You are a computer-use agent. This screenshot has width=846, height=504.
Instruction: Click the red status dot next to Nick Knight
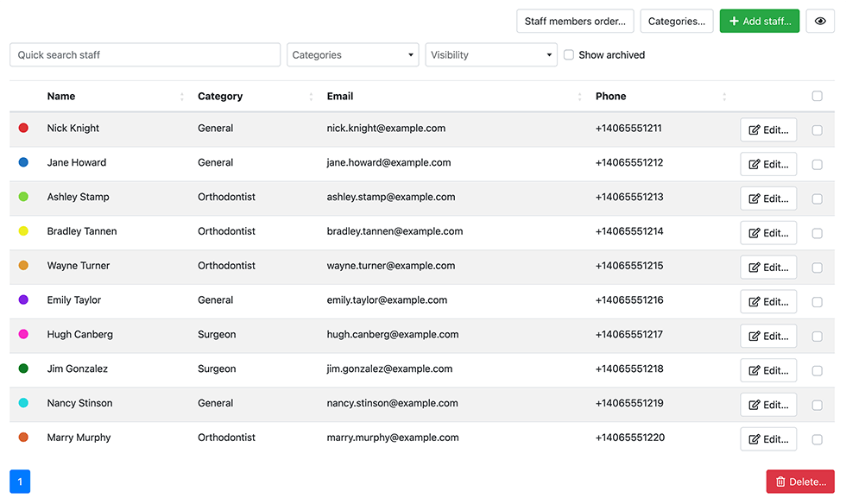point(24,128)
